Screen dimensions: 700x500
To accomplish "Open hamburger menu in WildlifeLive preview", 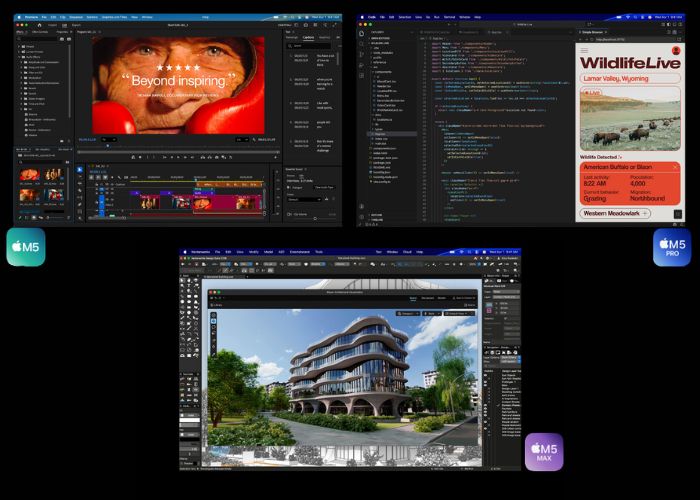I will coord(584,50).
